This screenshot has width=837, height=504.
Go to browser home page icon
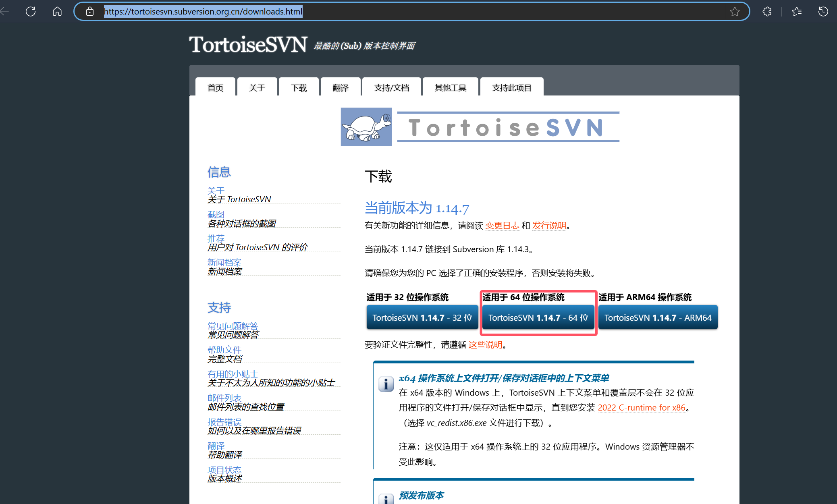click(x=57, y=11)
